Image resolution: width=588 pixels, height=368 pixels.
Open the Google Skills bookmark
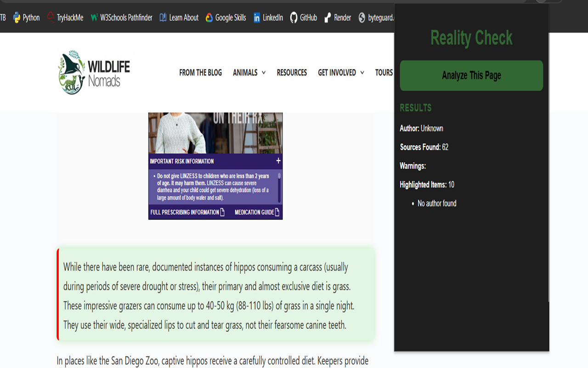pyautogui.click(x=226, y=17)
